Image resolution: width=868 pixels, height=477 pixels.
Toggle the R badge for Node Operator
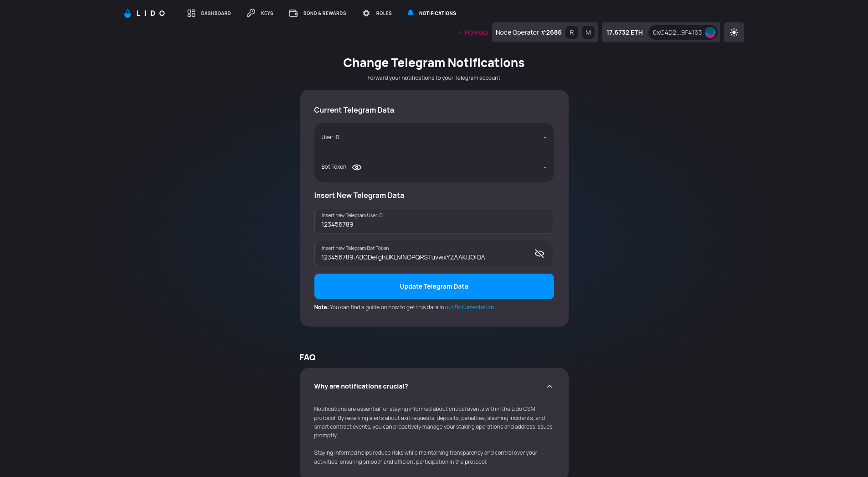571,32
